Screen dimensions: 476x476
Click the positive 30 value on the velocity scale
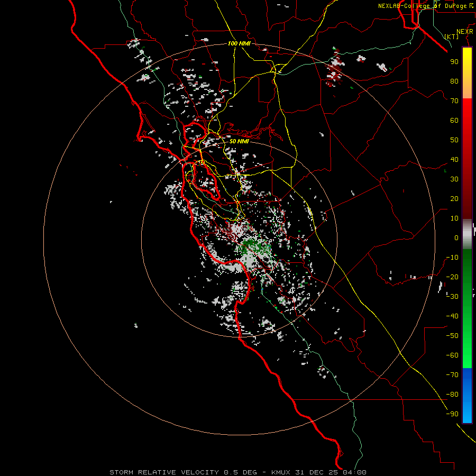coord(454,179)
